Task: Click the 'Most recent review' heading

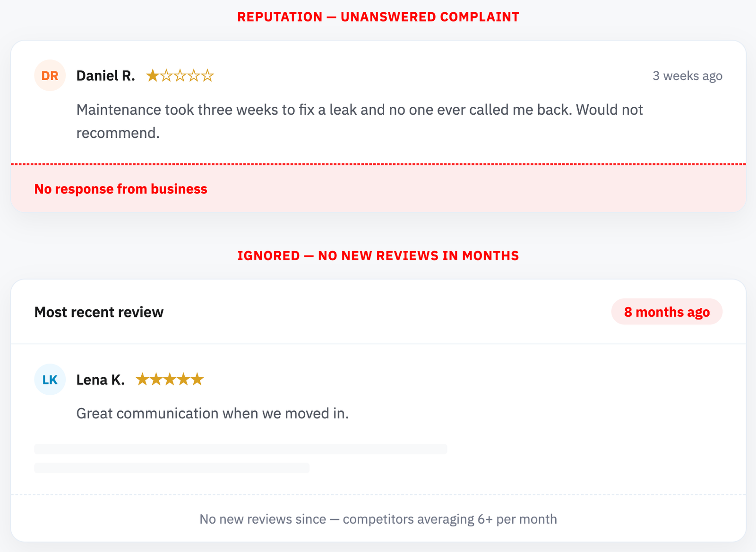Action: point(99,312)
